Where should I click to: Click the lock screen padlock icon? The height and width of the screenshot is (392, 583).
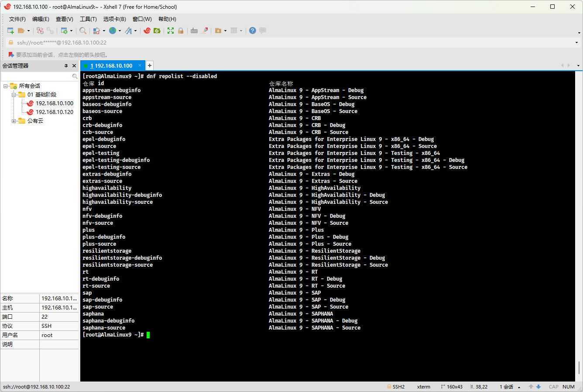click(181, 31)
